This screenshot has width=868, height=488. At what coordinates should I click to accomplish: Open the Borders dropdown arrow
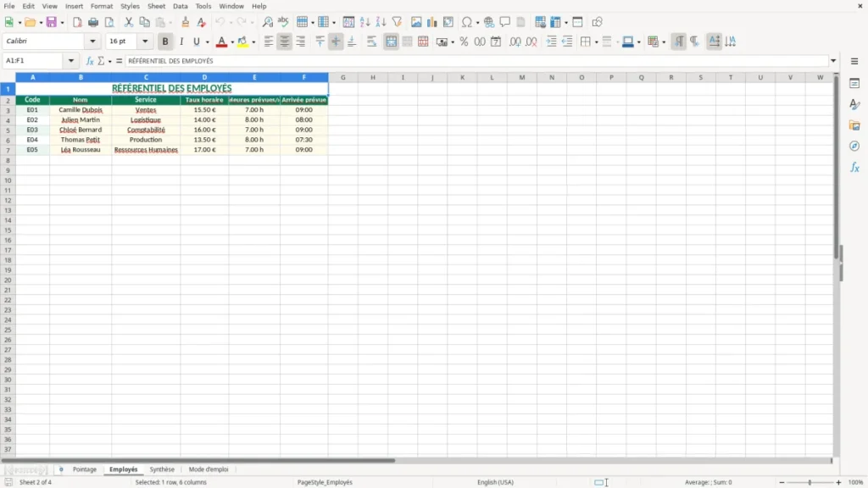point(596,42)
